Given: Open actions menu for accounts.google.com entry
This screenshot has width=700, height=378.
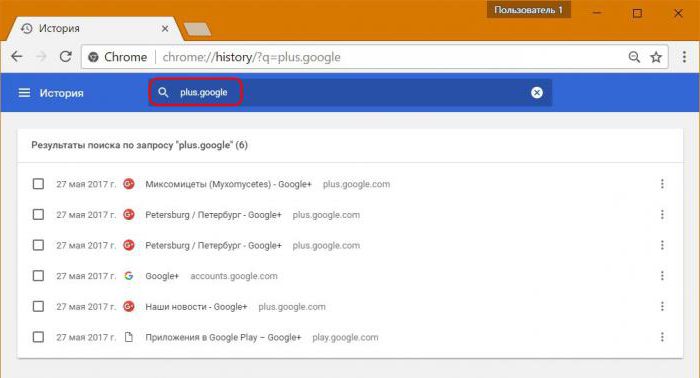Looking at the screenshot, I should pos(662,276).
